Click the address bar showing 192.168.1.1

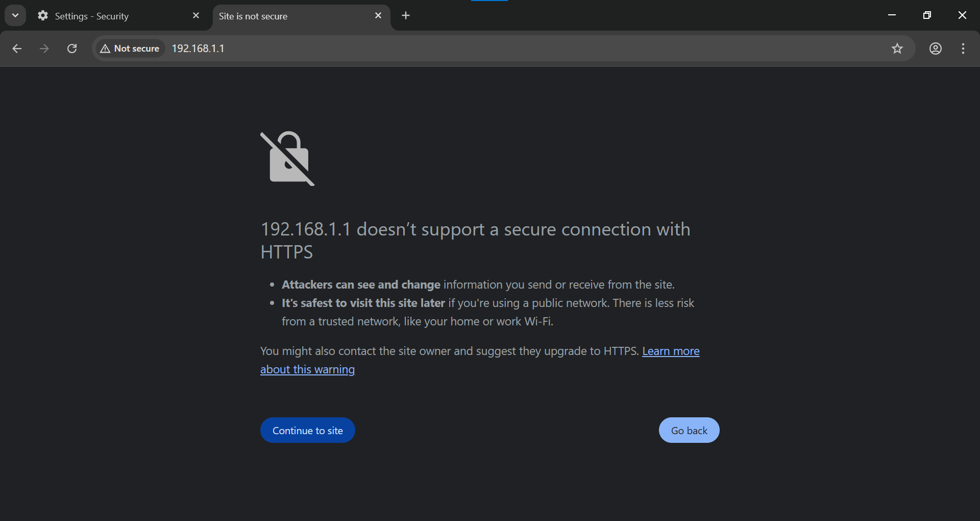pyautogui.click(x=199, y=48)
